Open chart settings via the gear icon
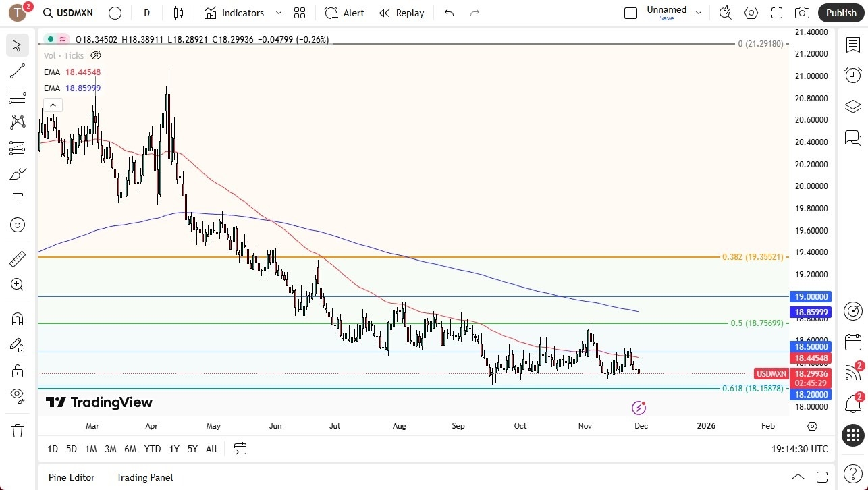The image size is (868, 490). click(x=751, y=12)
